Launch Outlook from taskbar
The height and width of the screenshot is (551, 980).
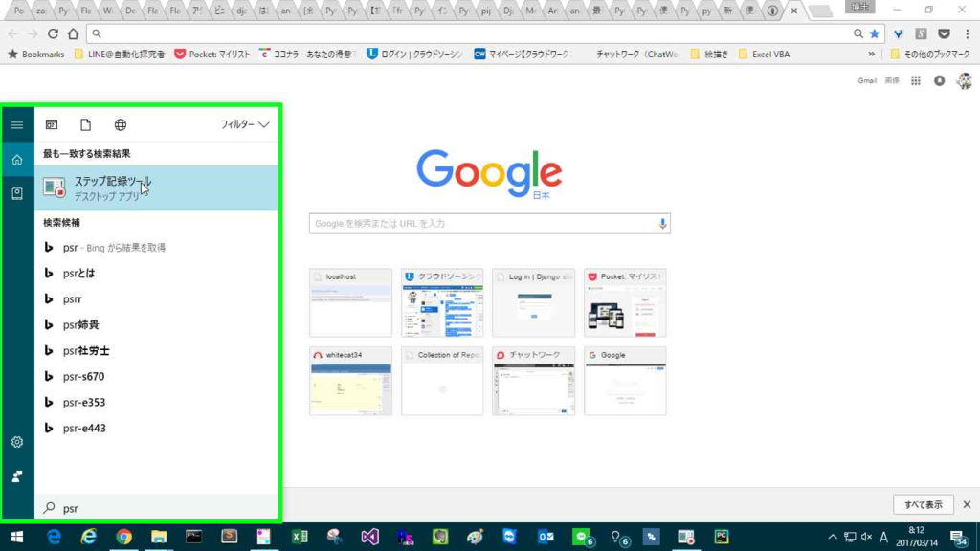(x=546, y=537)
